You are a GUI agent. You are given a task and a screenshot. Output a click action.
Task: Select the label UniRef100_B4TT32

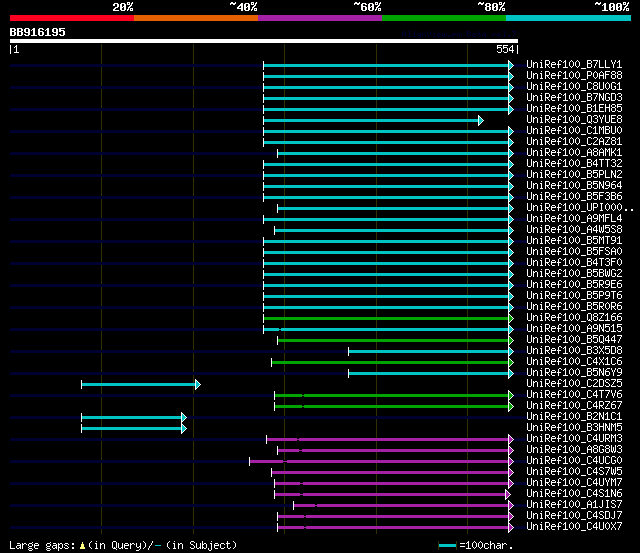click(x=574, y=164)
